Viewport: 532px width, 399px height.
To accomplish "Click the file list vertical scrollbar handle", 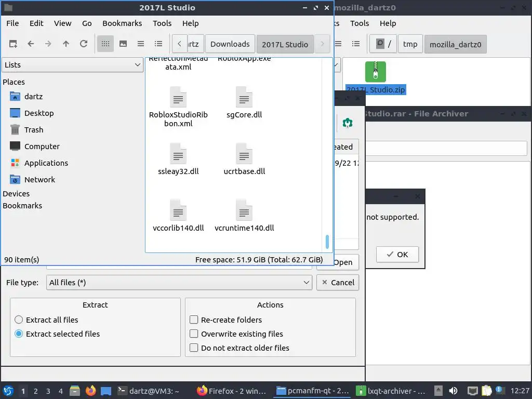I will click(x=327, y=242).
